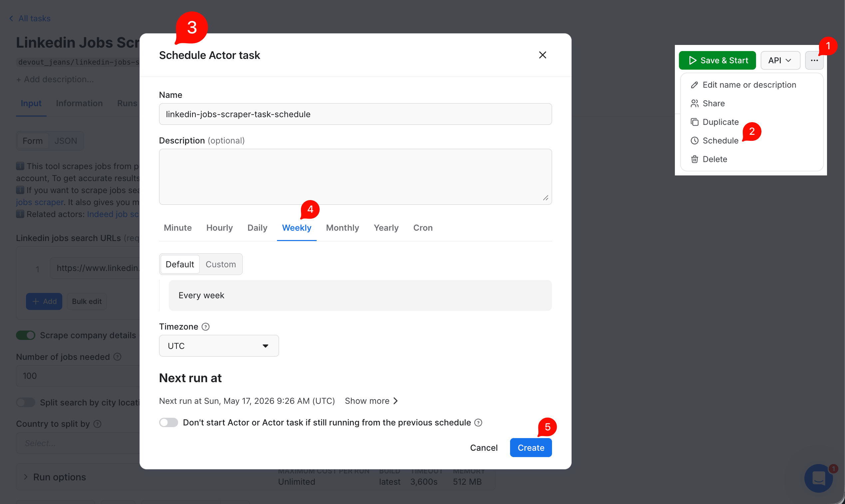This screenshot has width=845, height=504.
Task: Toggle Scrape company details switch
Action: click(x=26, y=335)
